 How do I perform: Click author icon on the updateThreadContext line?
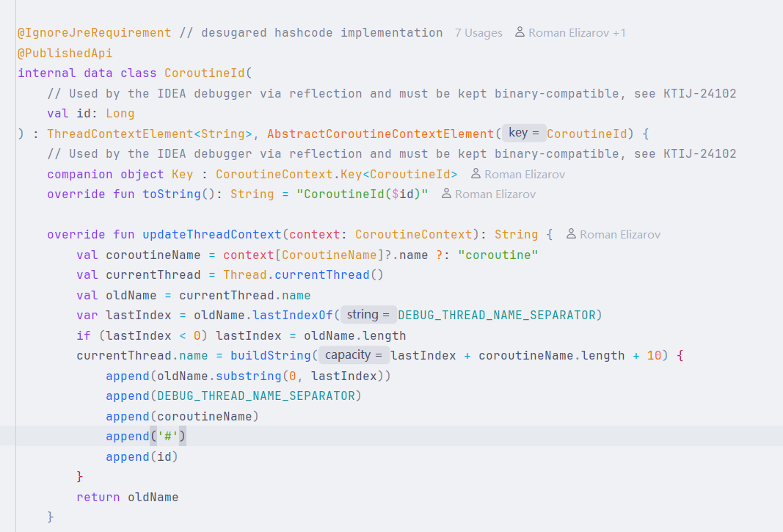(571, 234)
